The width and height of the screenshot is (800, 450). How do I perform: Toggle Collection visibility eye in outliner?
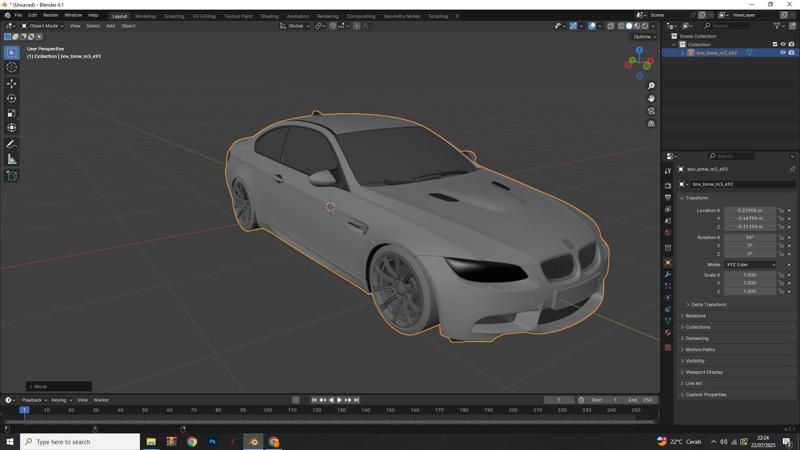click(x=783, y=44)
